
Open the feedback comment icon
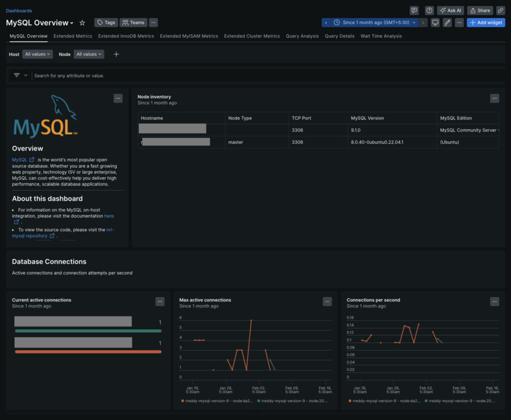pos(414,10)
